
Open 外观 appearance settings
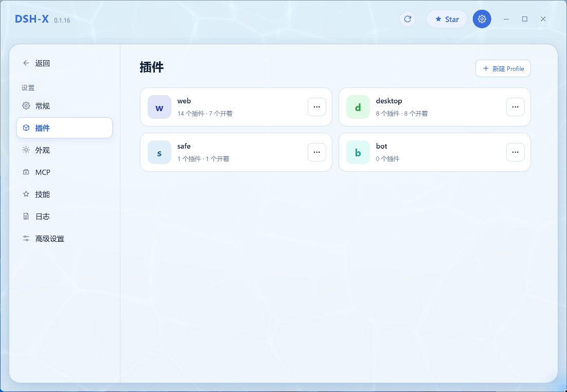tap(65, 150)
